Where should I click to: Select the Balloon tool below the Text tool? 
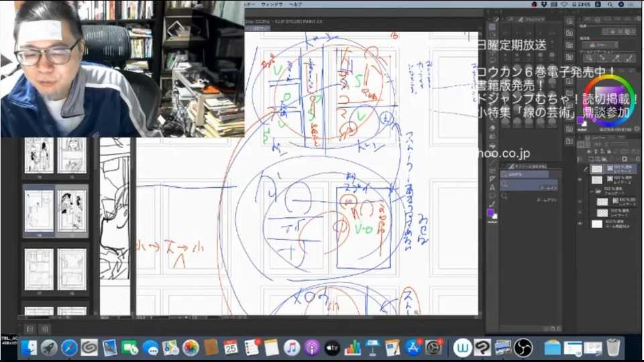pos(492,196)
